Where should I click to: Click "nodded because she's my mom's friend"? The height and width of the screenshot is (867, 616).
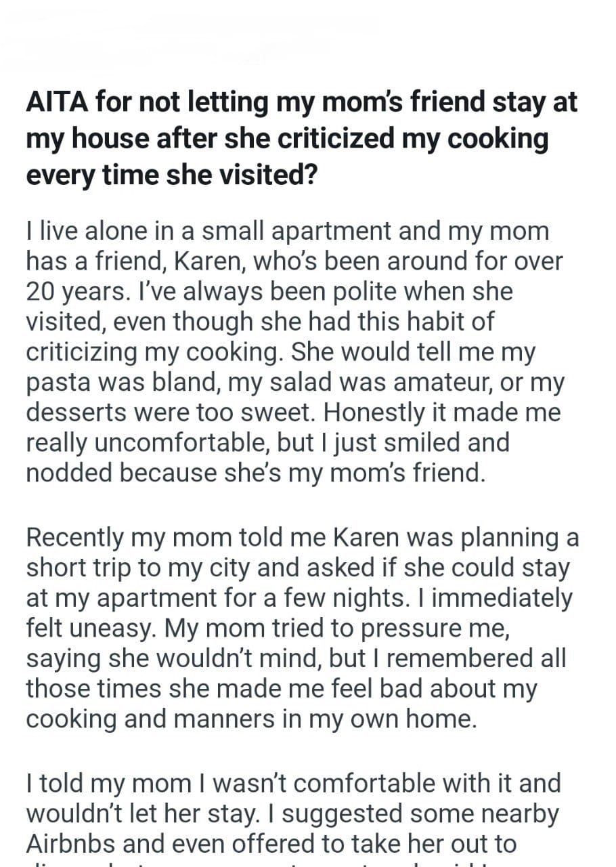point(255,473)
